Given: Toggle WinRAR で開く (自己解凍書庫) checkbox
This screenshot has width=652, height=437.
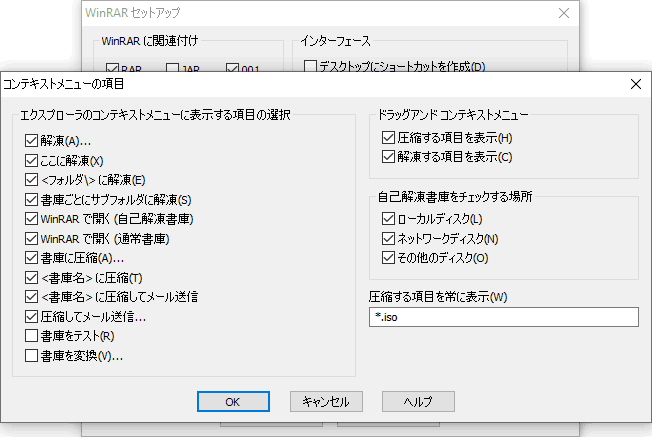Looking at the screenshot, I should (x=32, y=219).
